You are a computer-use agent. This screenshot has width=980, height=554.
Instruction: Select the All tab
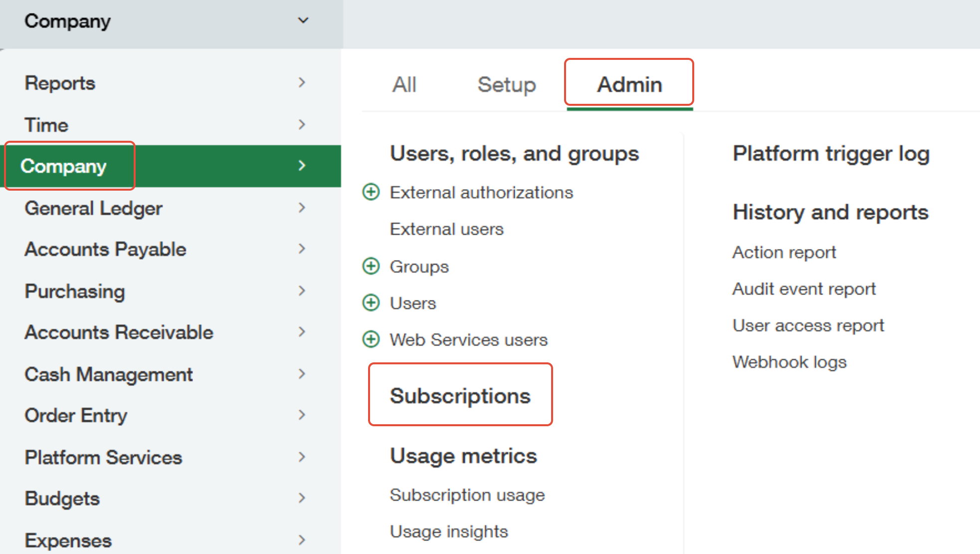click(404, 84)
